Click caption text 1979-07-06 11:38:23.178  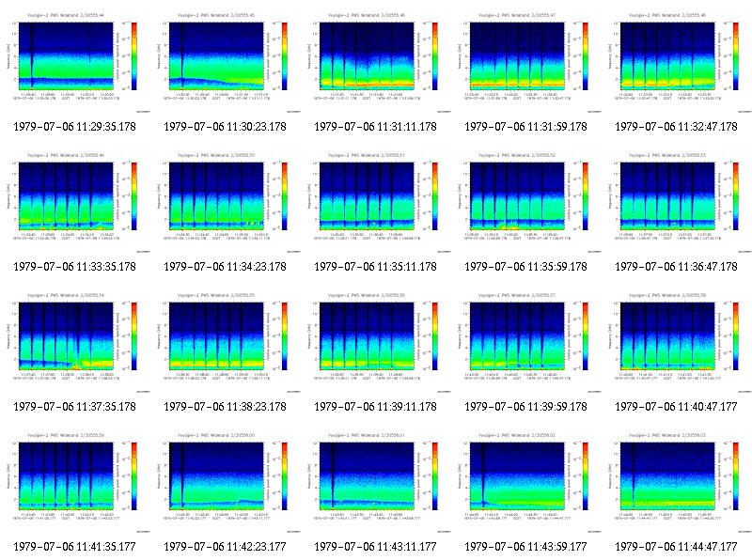[226, 407]
